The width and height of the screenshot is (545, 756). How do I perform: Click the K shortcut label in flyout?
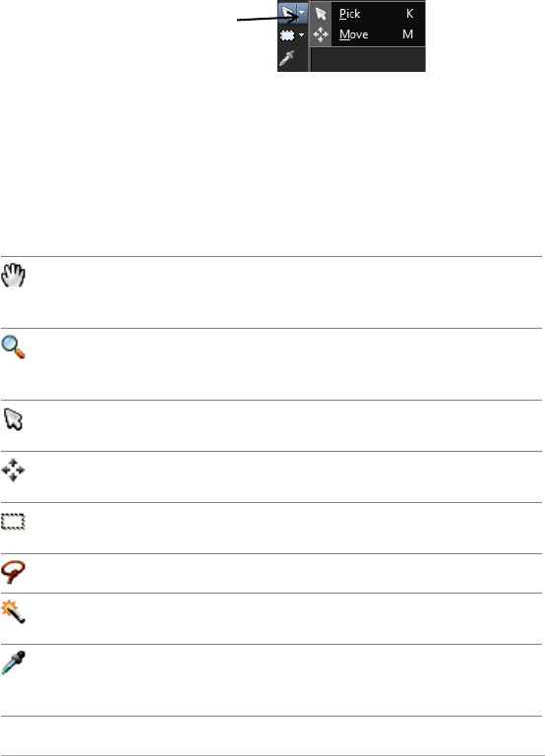(409, 14)
